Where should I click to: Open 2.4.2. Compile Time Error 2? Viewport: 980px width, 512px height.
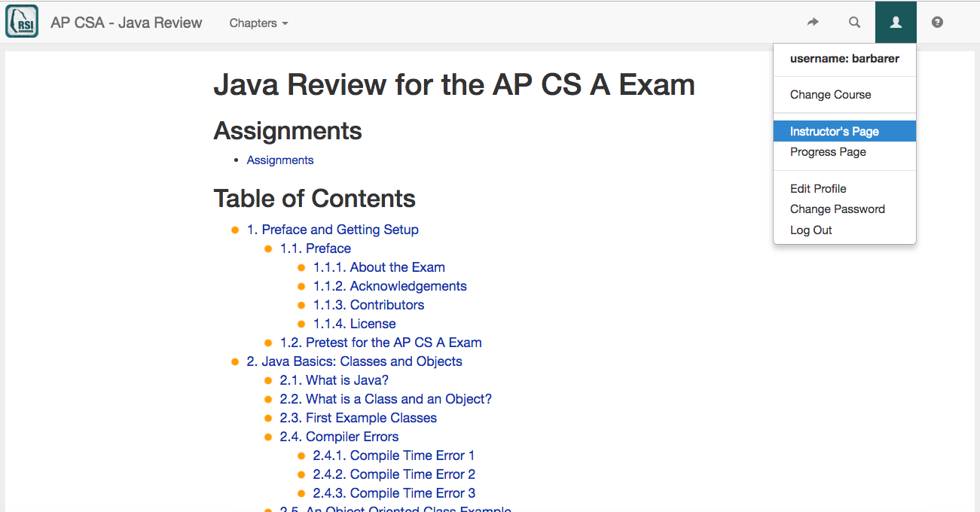394,474
